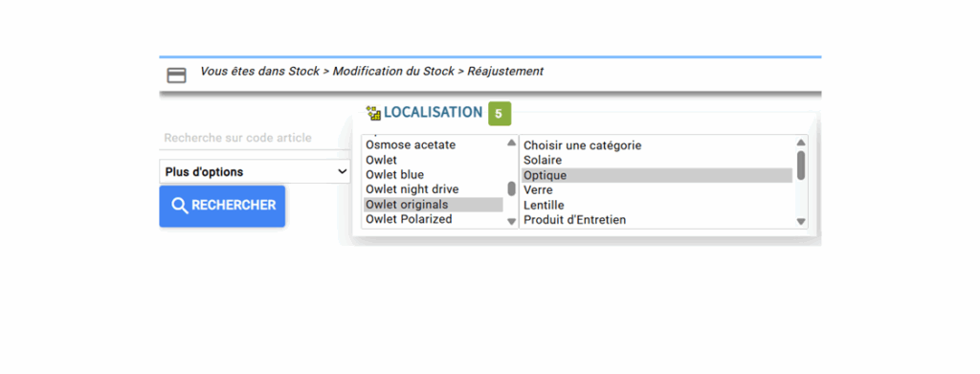The height and width of the screenshot is (374, 980).
Task: Click the category list scroll-down arrow
Action: (x=801, y=221)
